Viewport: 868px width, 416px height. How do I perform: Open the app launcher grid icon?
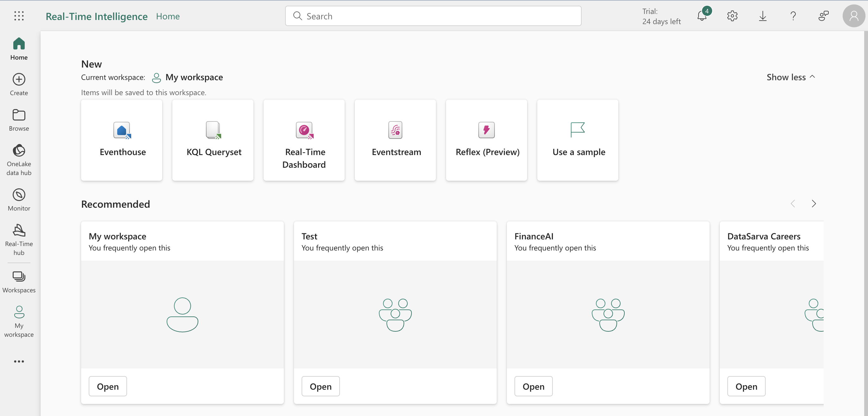19,16
